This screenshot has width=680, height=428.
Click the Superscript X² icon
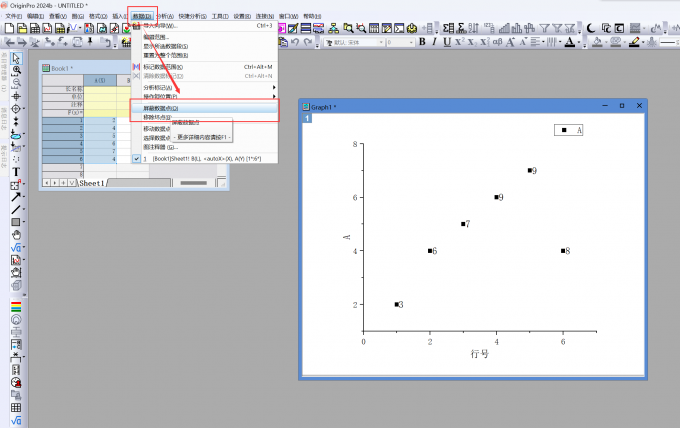pyautogui.click(x=460, y=42)
